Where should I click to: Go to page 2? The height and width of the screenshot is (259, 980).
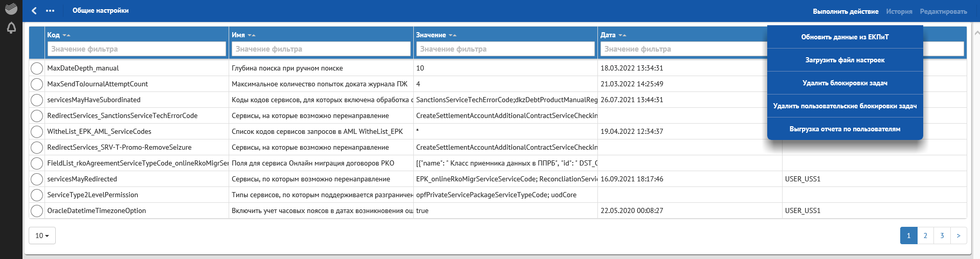(925, 236)
